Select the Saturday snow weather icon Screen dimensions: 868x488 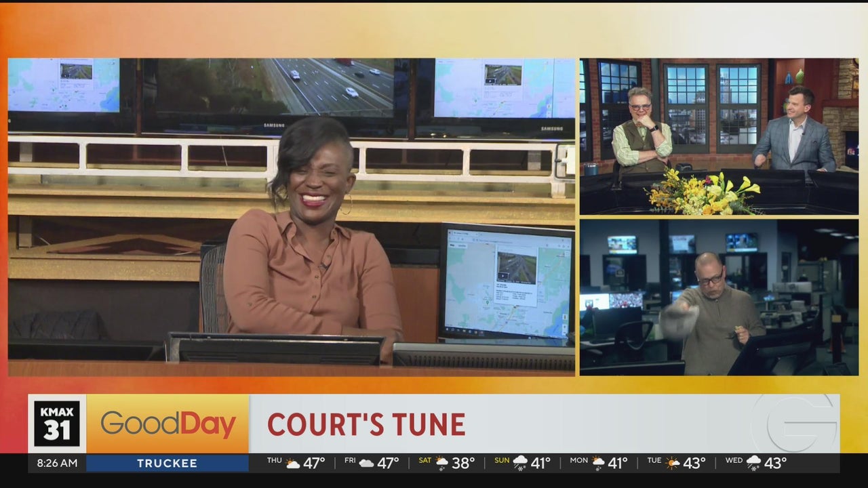coord(441,464)
